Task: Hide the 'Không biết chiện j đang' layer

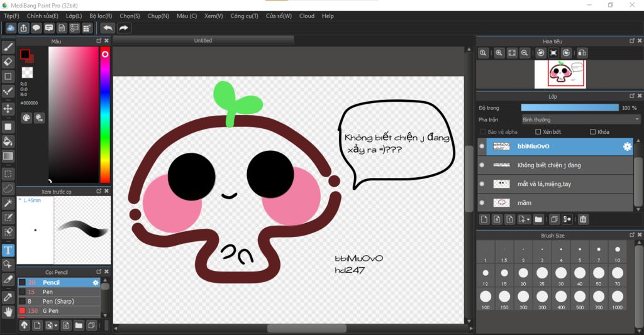Action: tap(482, 165)
